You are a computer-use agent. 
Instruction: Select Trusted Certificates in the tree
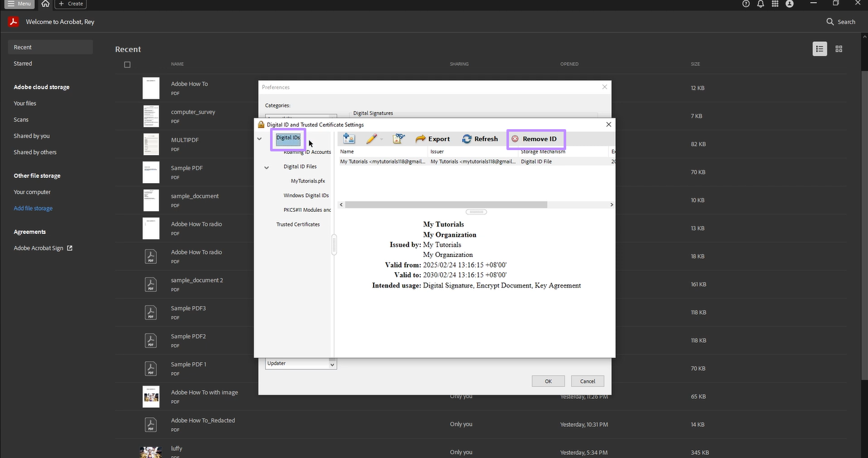click(298, 225)
